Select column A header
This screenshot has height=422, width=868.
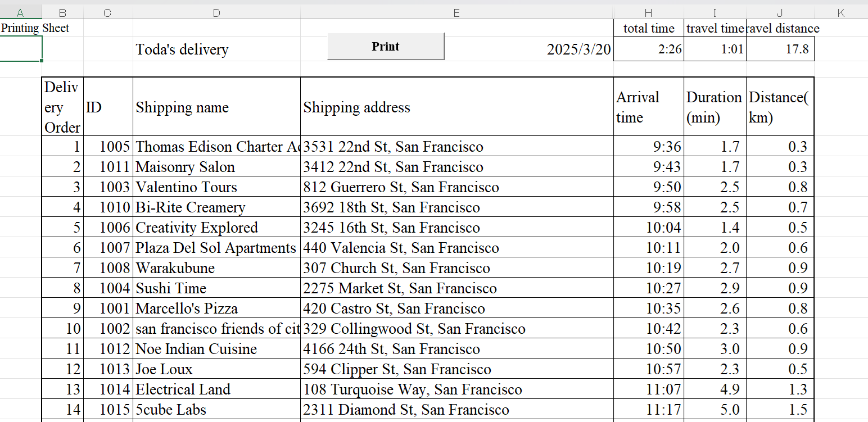(21, 13)
